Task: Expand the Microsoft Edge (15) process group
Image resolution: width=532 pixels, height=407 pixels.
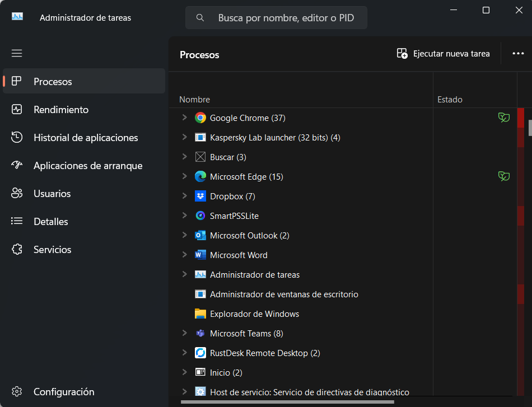Action: pyautogui.click(x=184, y=176)
